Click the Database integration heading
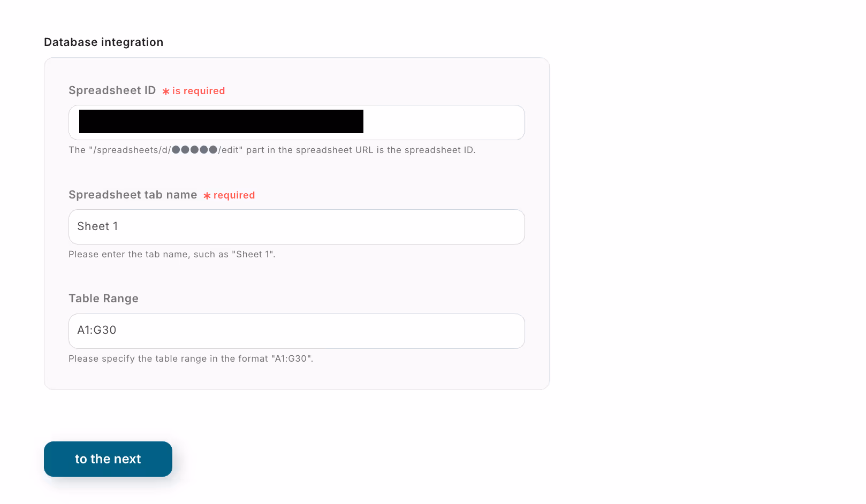 (104, 42)
